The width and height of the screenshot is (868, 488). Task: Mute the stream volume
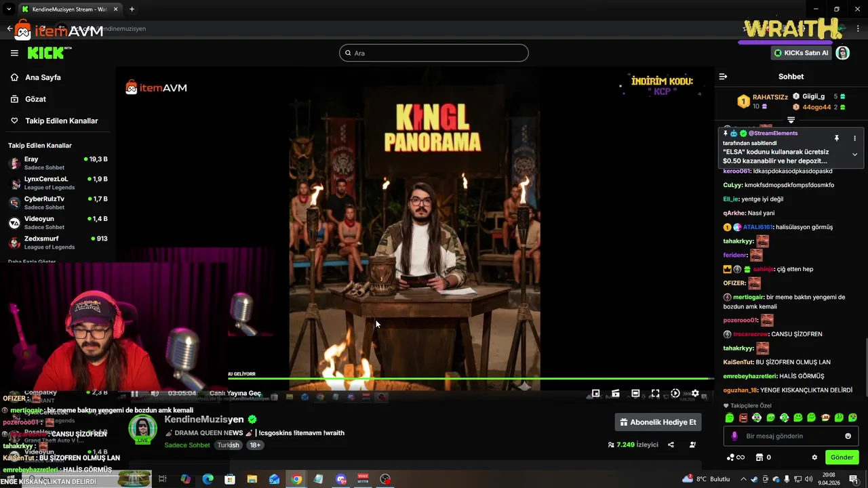[155, 393]
